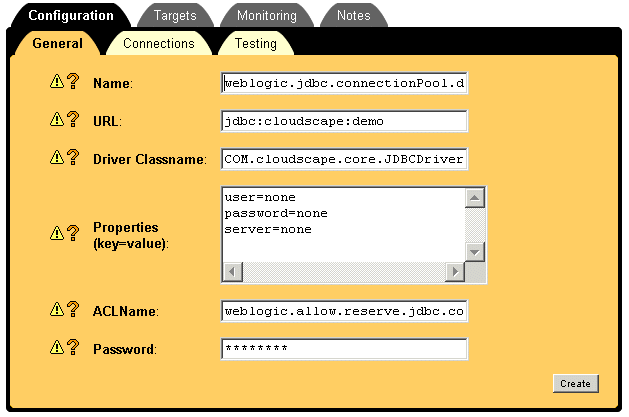Click the 'user=none' line in Properties
This screenshot has width=629, height=417.
click(x=260, y=197)
